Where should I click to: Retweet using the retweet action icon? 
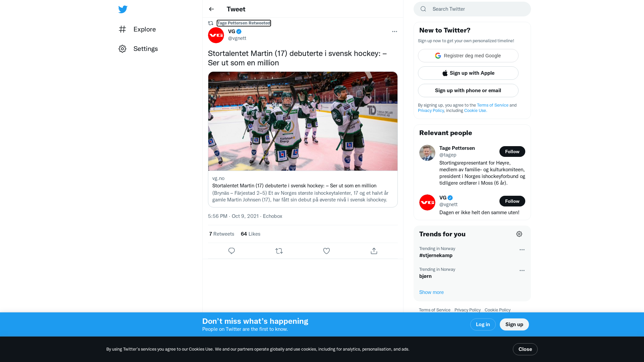[279, 251]
